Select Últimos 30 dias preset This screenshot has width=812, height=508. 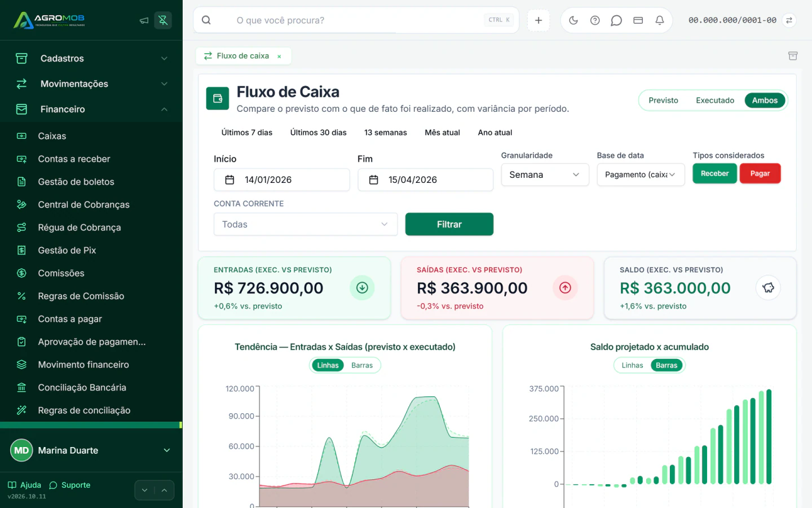(x=319, y=133)
